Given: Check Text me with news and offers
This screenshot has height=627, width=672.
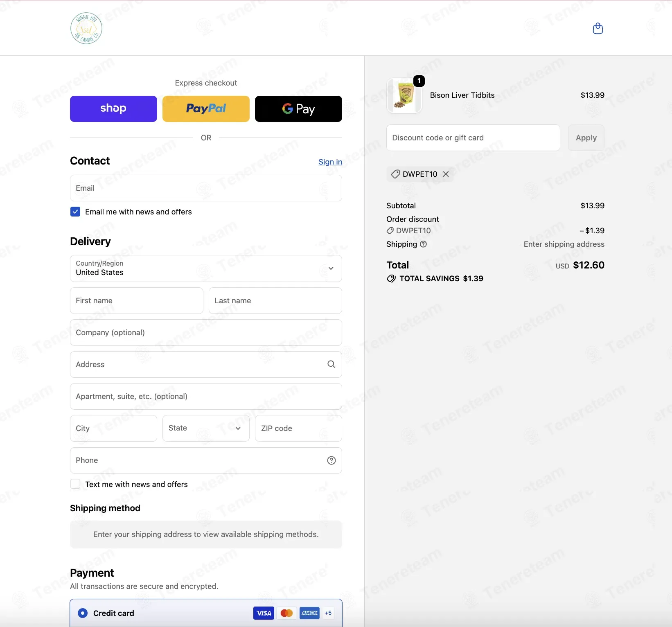Looking at the screenshot, I should (75, 484).
